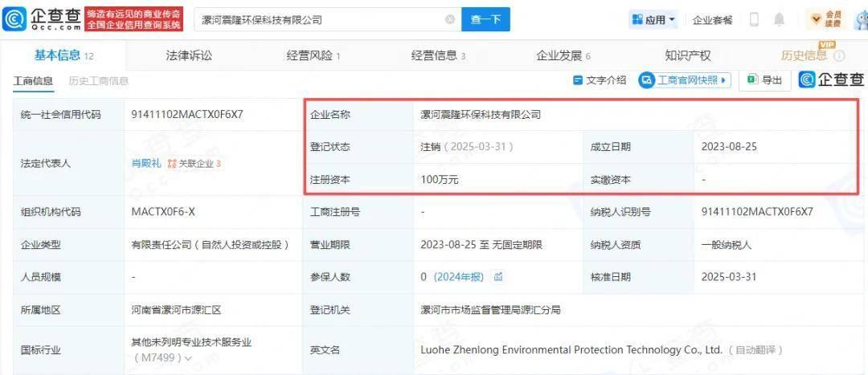Select the business term 2023-08-25 至 无固定期限
868x375 pixels.
click(x=481, y=244)
